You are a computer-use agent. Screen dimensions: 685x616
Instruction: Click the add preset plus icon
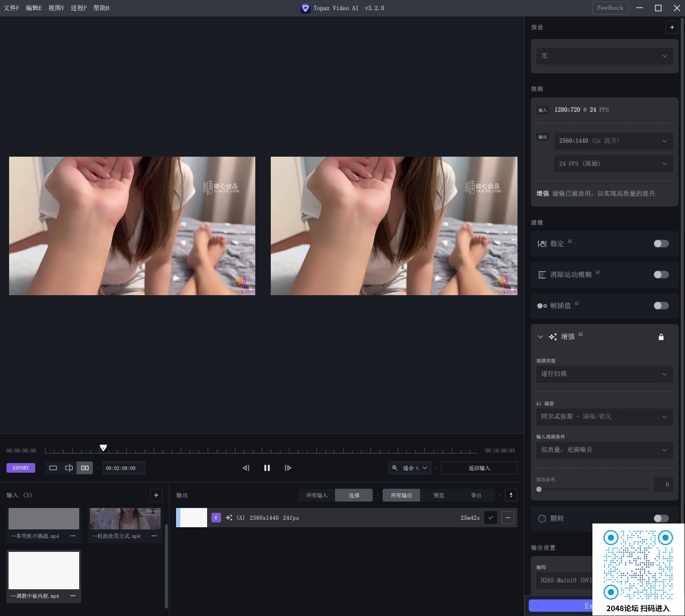click(x=672, y=27)
